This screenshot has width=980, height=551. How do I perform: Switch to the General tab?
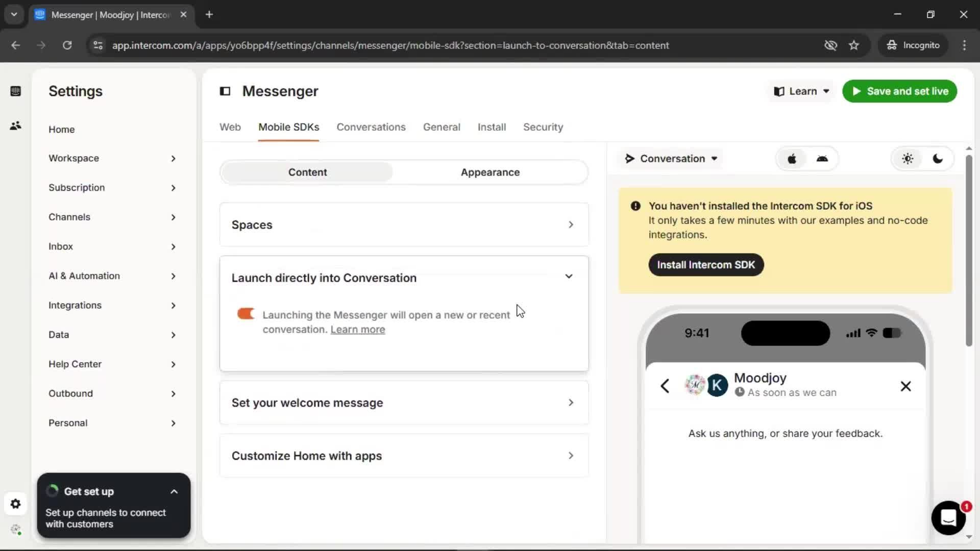[x=442, y=127]
